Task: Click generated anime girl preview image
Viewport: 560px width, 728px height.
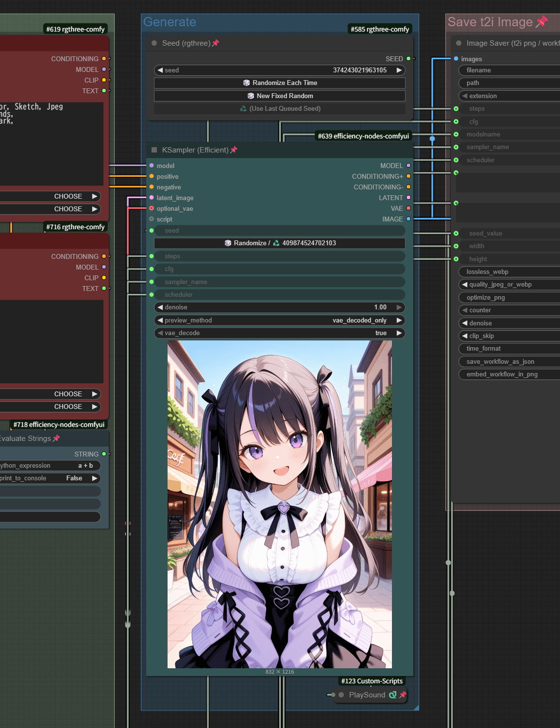Action: tap(280, 504)
